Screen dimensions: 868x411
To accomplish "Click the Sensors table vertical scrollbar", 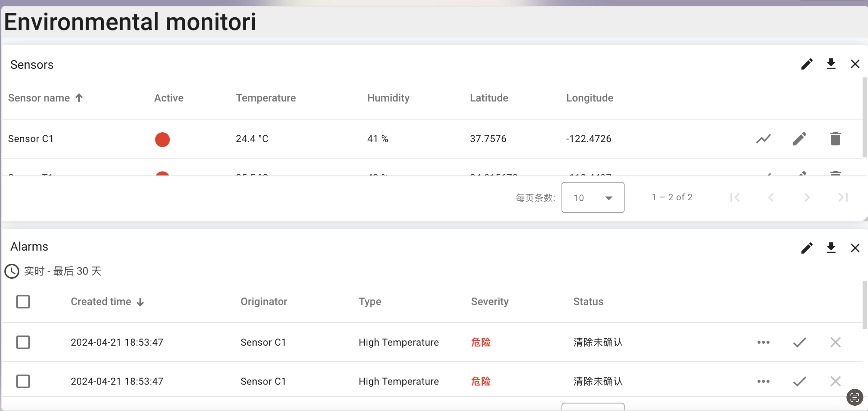I will (865, 117).
